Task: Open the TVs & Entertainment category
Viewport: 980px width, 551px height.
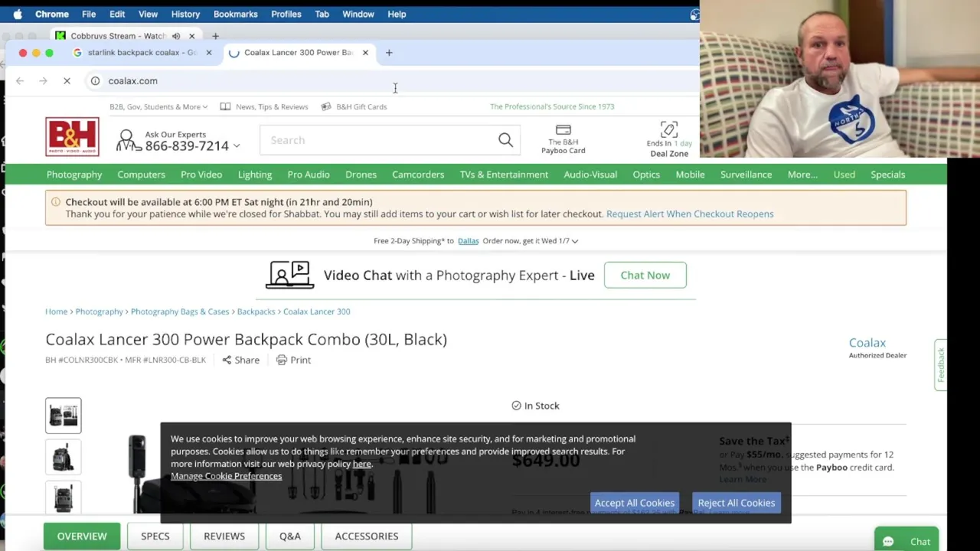Action: tap(504, 174)
